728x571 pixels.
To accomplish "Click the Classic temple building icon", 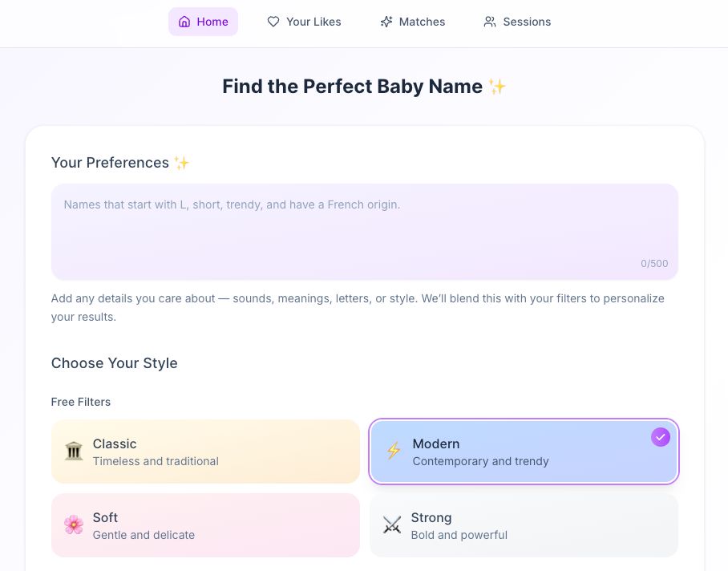I will point(74,452).
